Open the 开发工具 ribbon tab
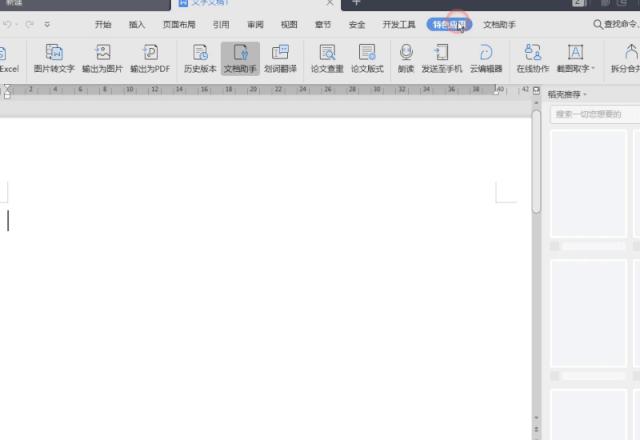This screenshot has height=440, width=640. 399,24
